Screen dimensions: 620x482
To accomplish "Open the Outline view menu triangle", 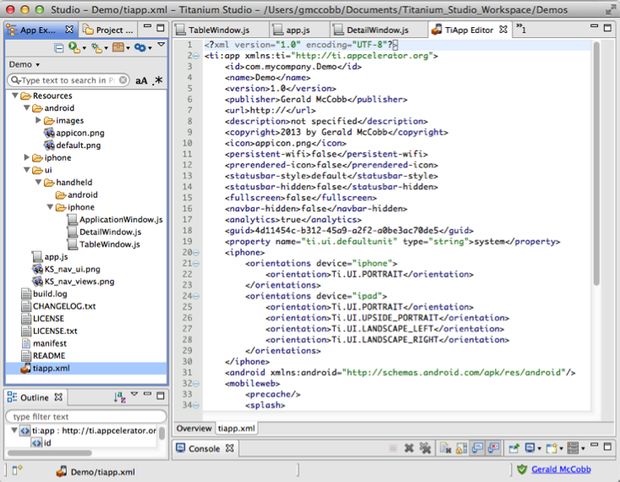I will 134,394.
